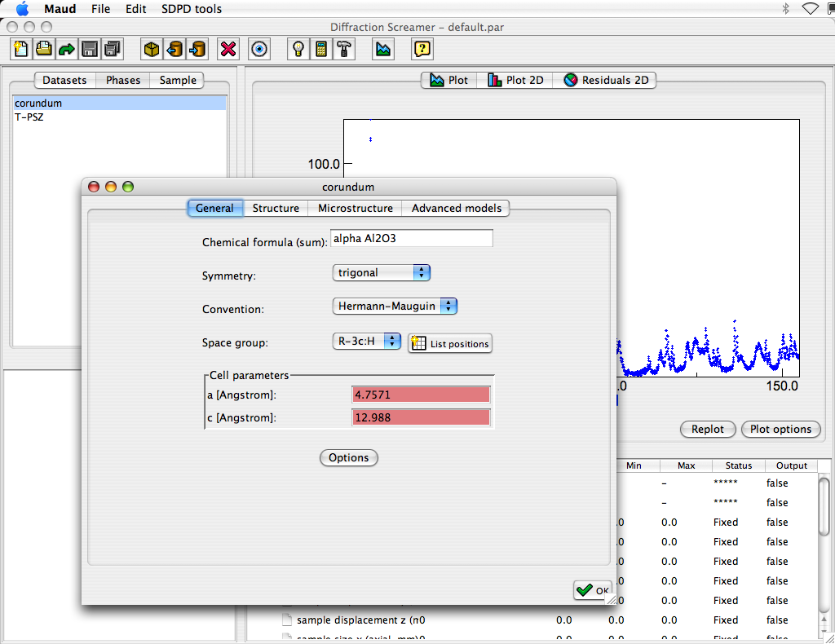Select T-PSZ in the phases list
This screenshot has height=644, width=835.
pos(29,117)
